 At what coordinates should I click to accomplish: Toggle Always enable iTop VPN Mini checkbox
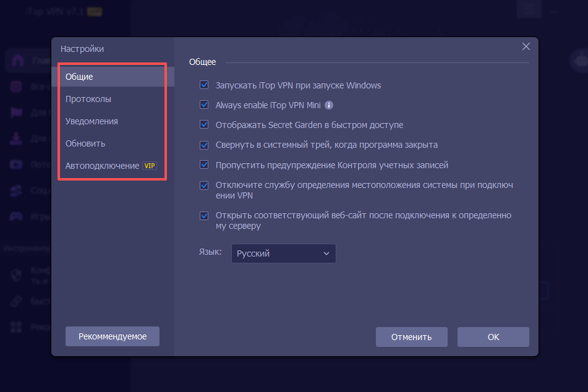204,105
